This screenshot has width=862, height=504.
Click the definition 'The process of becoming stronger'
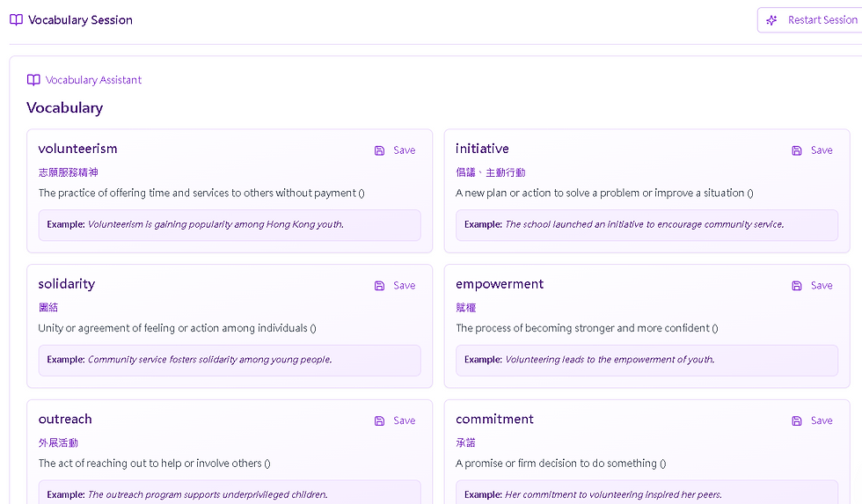587,328
